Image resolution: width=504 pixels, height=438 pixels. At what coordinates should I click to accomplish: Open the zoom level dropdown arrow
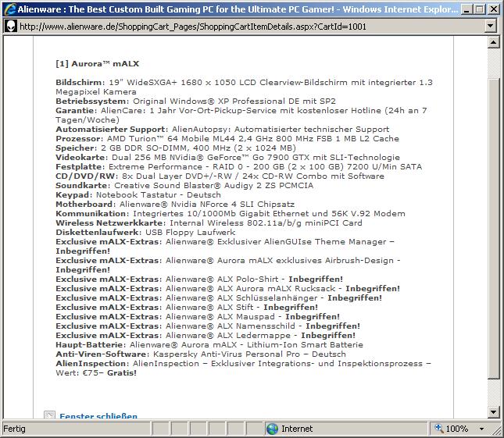pos(481,429)
